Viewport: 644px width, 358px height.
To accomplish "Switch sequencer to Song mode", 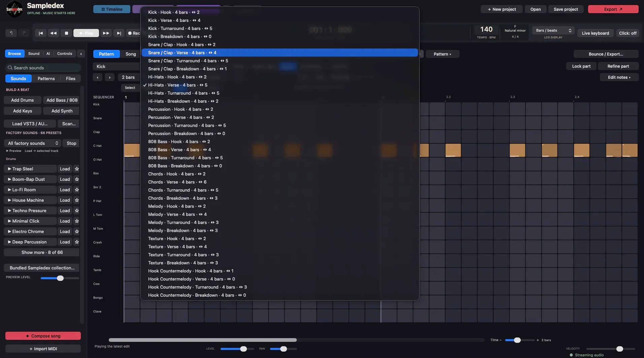I will click(131, 54).
